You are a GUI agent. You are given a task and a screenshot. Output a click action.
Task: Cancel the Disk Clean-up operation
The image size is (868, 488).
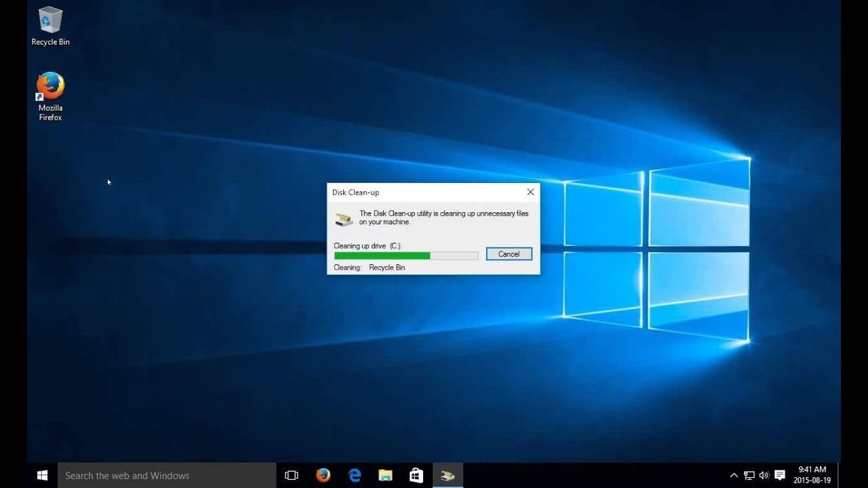pyautogui.click(x=509, y=253)
